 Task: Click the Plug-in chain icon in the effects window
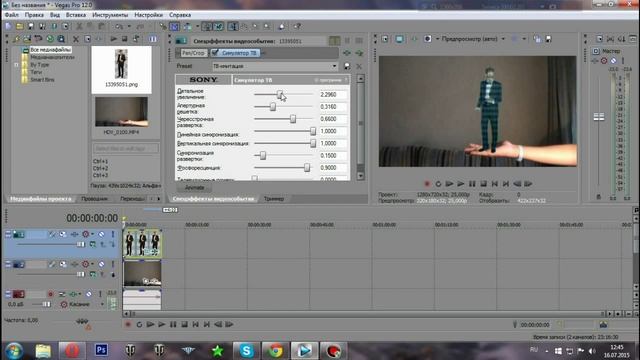[x=347, y=53]
